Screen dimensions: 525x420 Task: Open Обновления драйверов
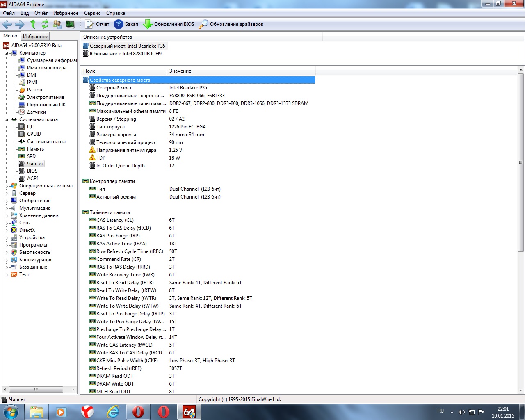231,24
